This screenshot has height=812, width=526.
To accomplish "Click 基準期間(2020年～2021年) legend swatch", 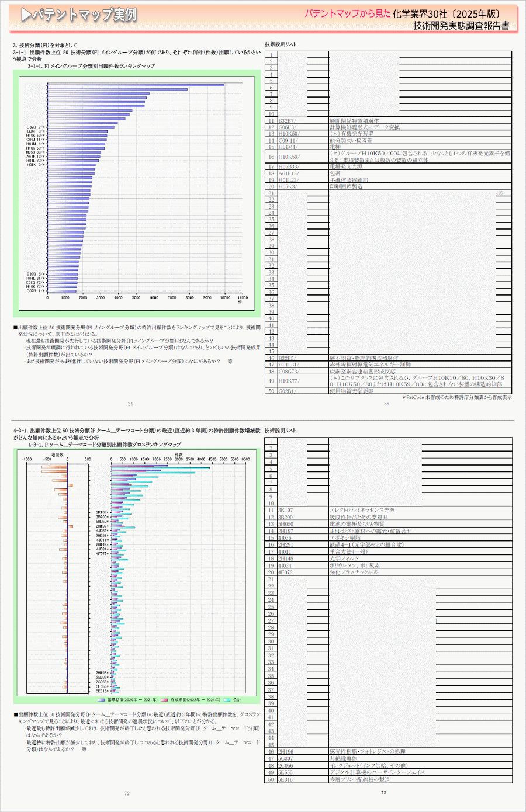I will (x=102, y=700).
